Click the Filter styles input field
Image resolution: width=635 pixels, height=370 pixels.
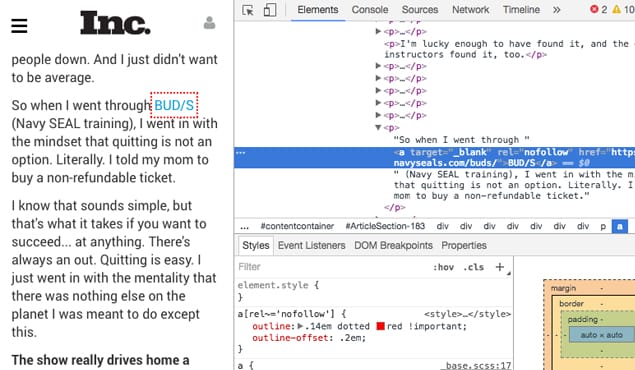(x=332, y=267)
